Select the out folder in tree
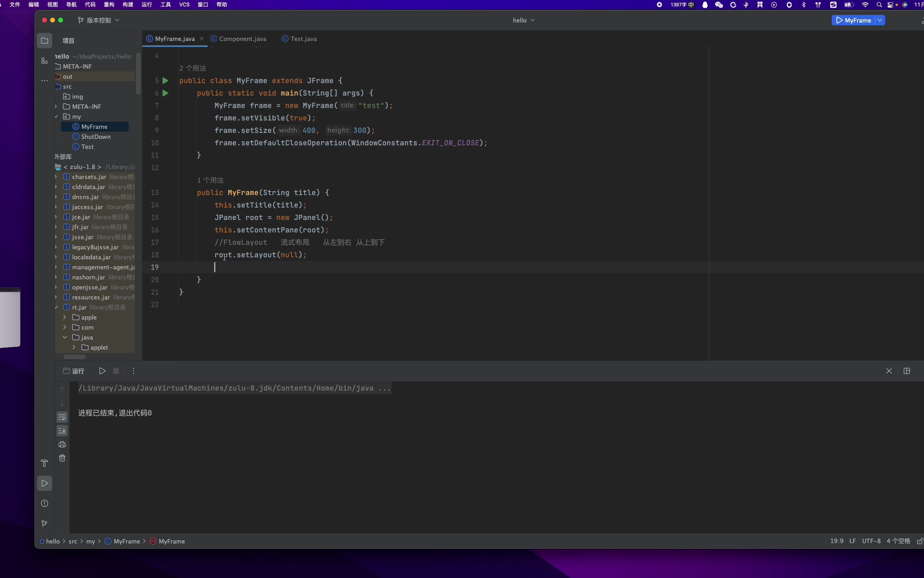 pyautogui.click(x=95, y=76)
